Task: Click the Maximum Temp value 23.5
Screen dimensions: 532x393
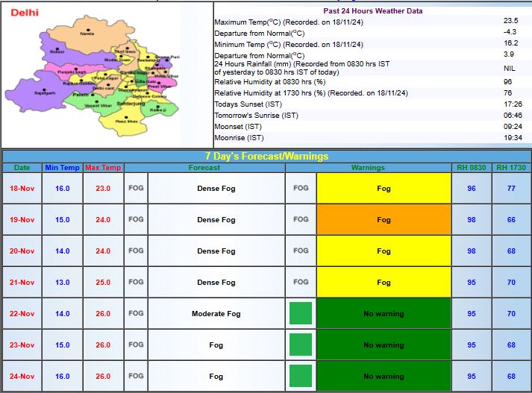Action: click(x=510, y=21)
